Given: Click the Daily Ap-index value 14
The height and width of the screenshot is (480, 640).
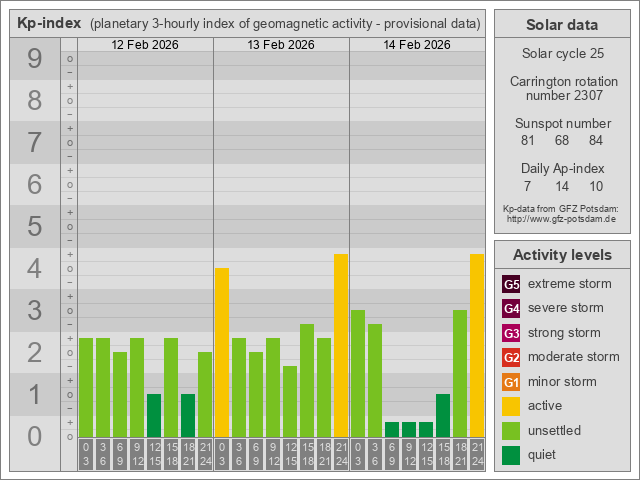Looking at the screenshot, I should [x=561, y=186].
